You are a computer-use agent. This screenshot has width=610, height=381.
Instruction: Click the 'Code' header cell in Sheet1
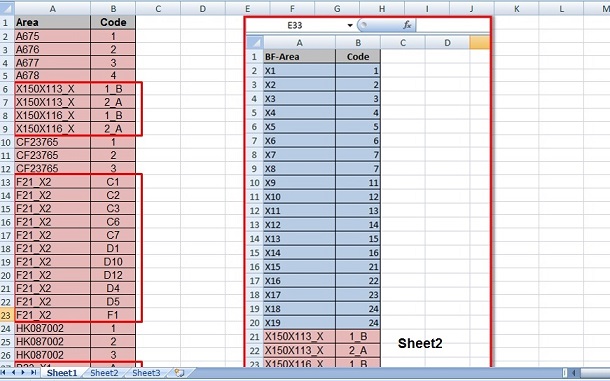tap(113, 23)
